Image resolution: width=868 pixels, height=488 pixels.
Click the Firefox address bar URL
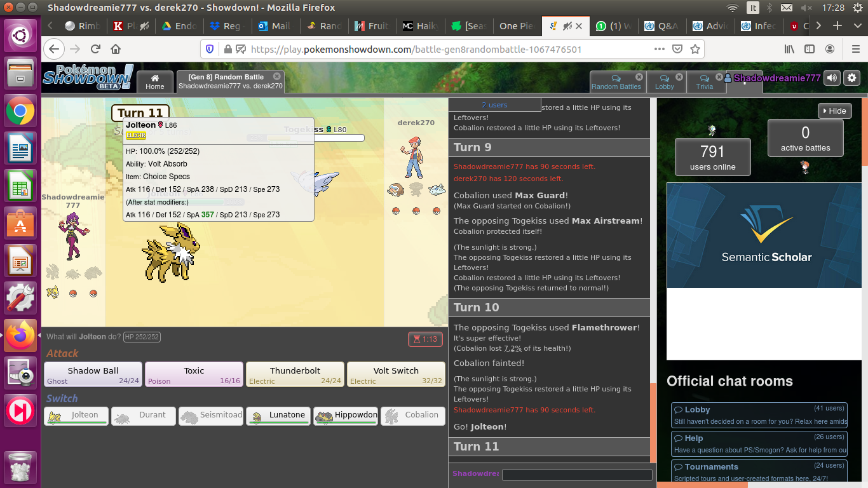click(x=416, y=49)
